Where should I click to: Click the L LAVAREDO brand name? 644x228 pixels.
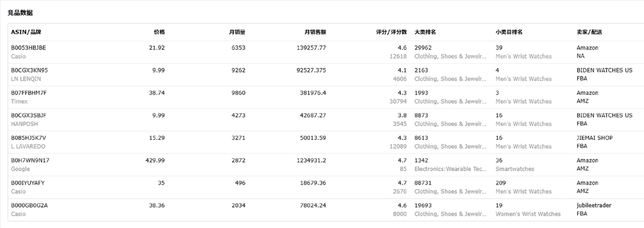tap(28, 146)
